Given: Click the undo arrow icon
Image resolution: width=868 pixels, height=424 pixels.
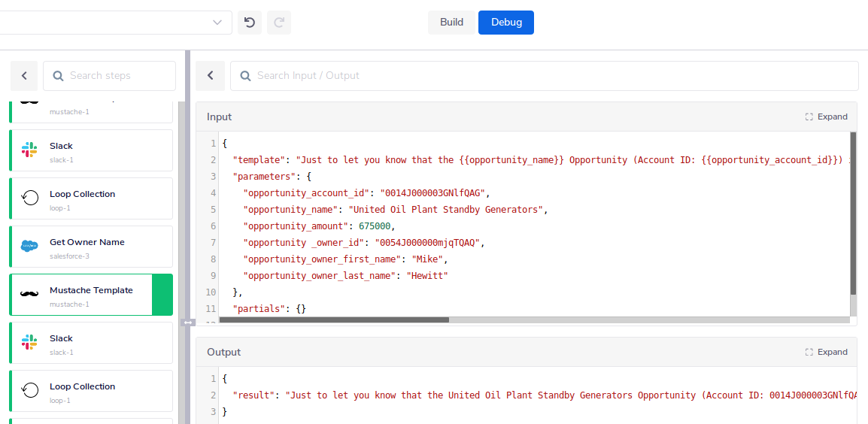Looking at the screenshot, I should [250, 23].
